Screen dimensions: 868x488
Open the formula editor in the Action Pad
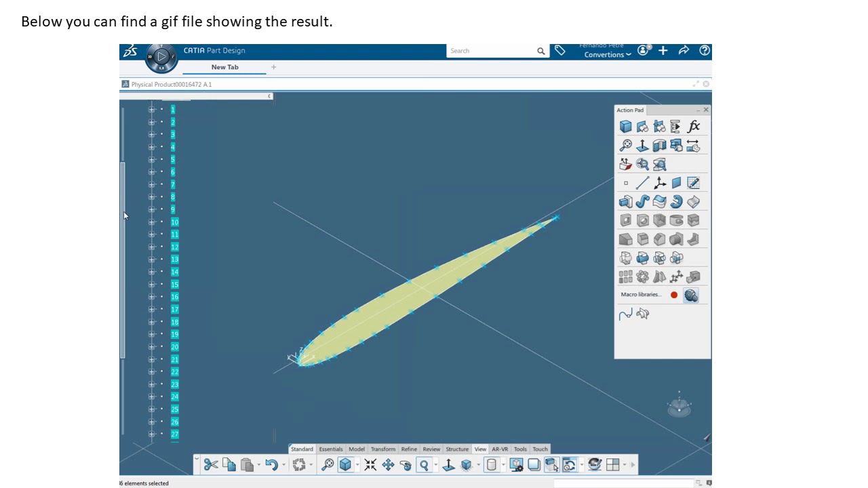pos(693,126)
